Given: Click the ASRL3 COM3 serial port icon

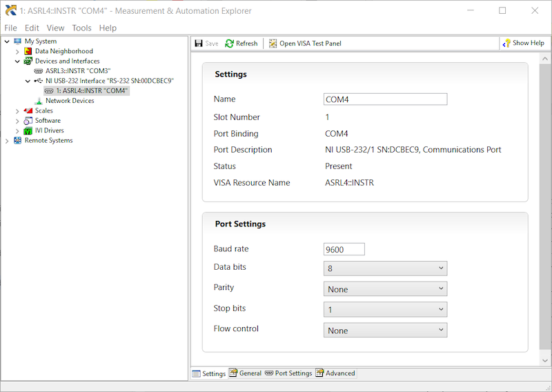Looking at the screenshot, I should click(39, 71).
